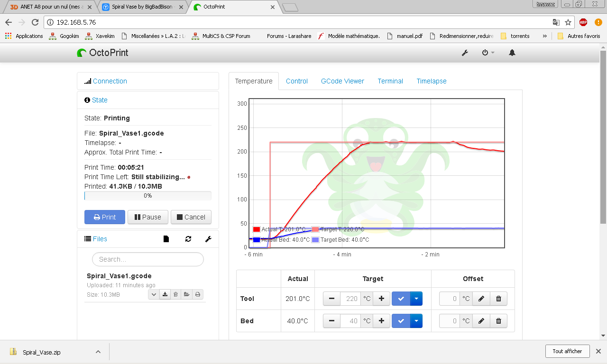Clear the Bed offset trash icon
The image size is (607, 364).
click(x=498, y=321)
